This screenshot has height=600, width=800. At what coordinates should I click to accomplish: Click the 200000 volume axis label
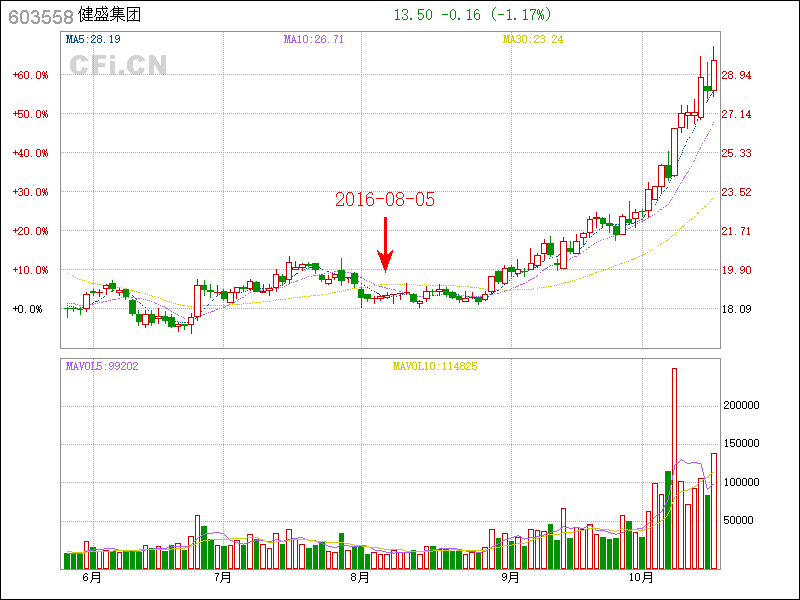(743, 405)
